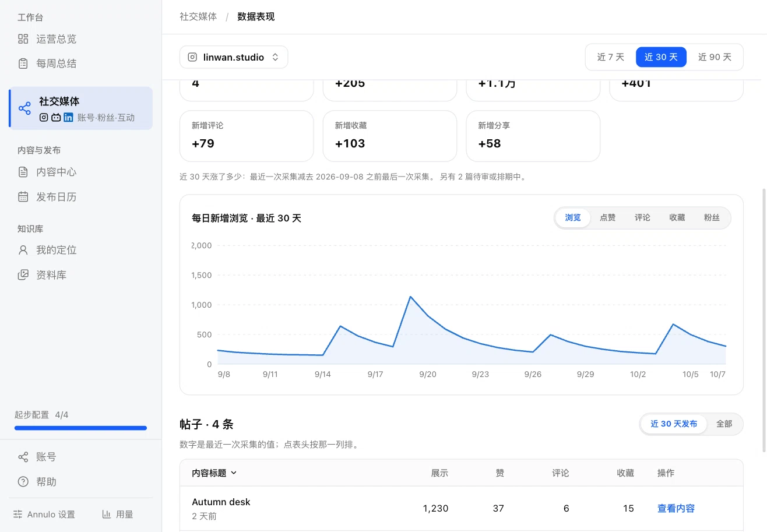Click the sort chevron next to 内容标题

[234, 473]
